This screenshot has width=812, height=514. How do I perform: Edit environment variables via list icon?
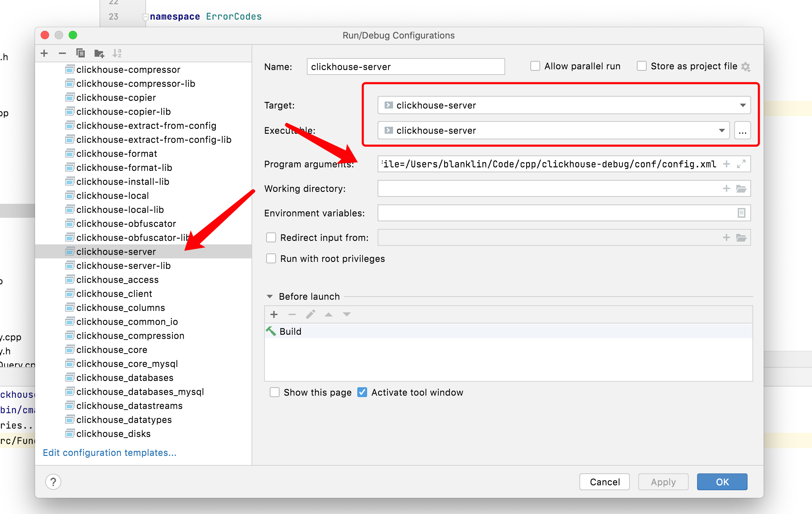(x=741, y=213)
